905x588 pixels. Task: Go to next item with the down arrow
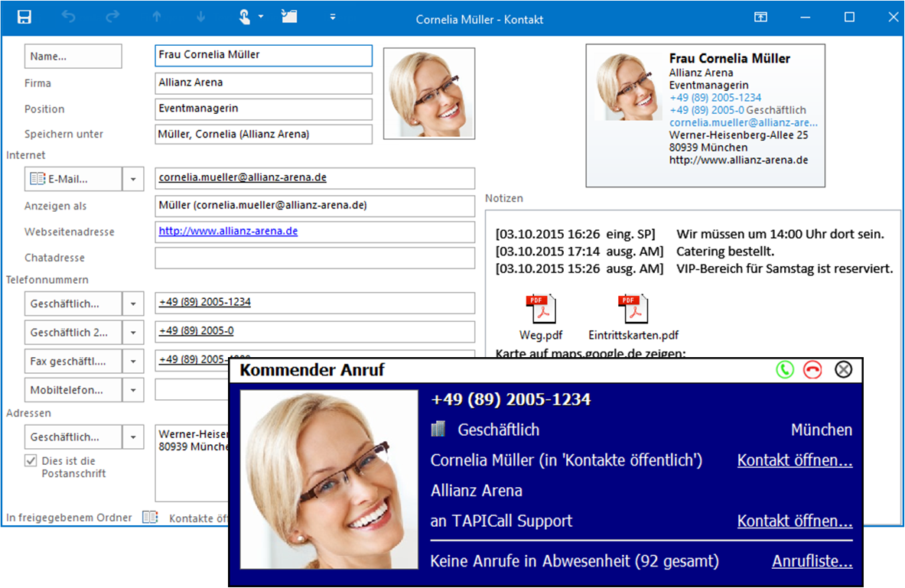tap(200, 17)
